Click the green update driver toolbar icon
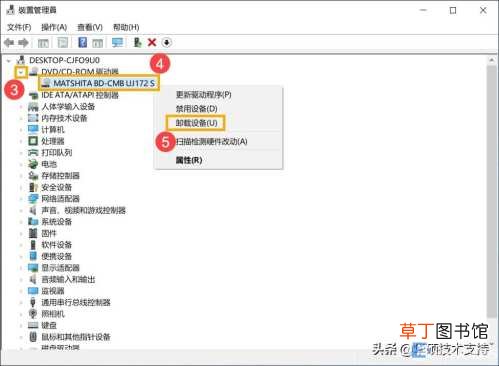 [137, 42]
